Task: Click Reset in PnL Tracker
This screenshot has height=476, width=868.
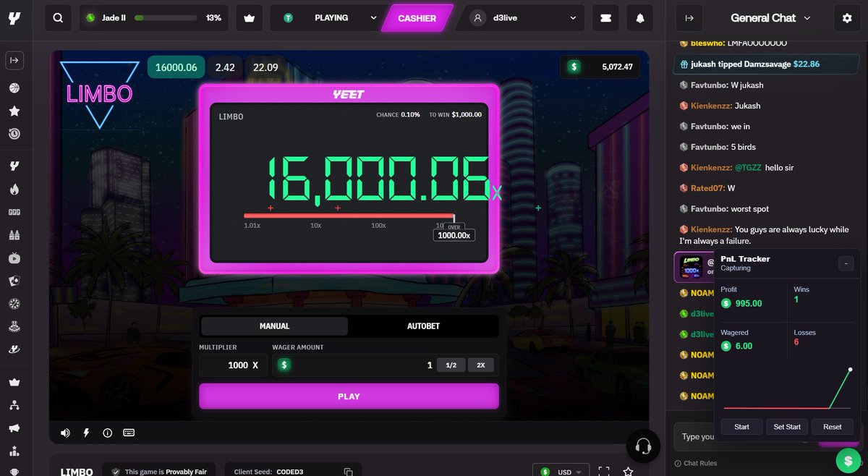Action: pos(833,427)
